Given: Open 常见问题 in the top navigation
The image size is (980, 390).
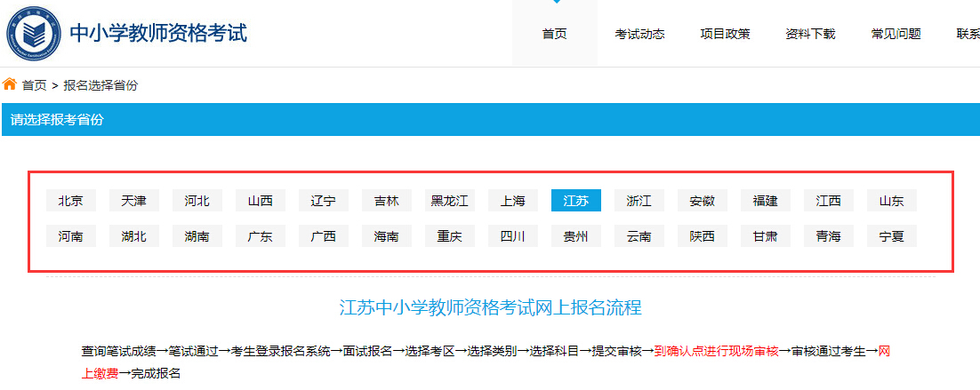Looking at the screenshot, I should click(896, 34).
